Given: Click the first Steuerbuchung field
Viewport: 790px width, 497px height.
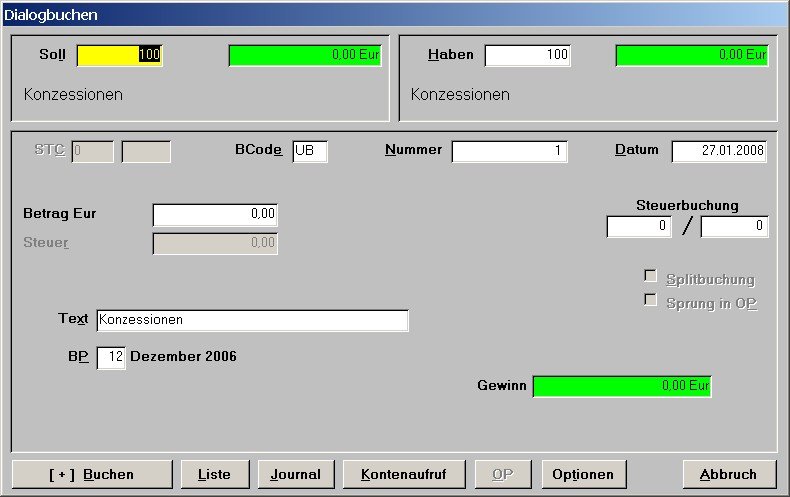Looking at the screenshot, I should 639,227.
